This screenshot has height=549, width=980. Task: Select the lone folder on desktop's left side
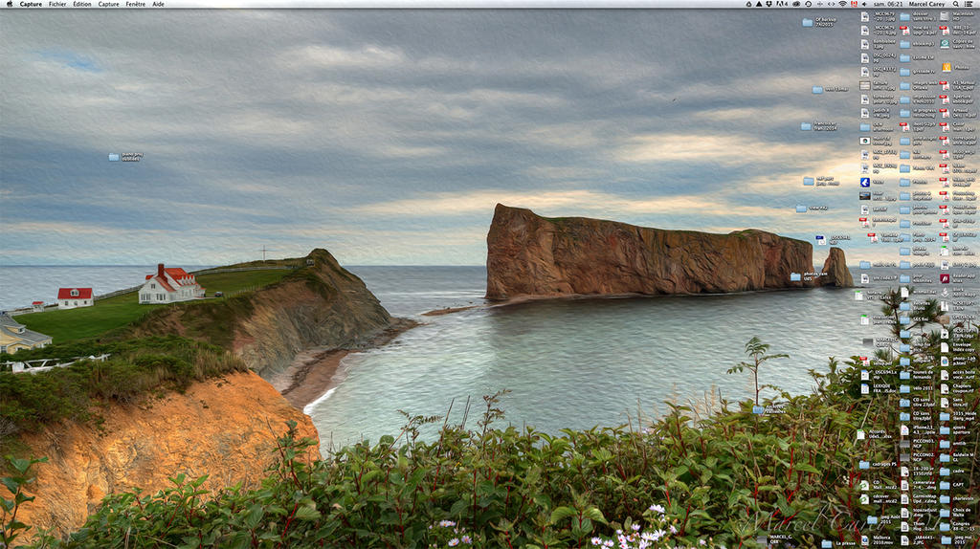tap(115, 156)
